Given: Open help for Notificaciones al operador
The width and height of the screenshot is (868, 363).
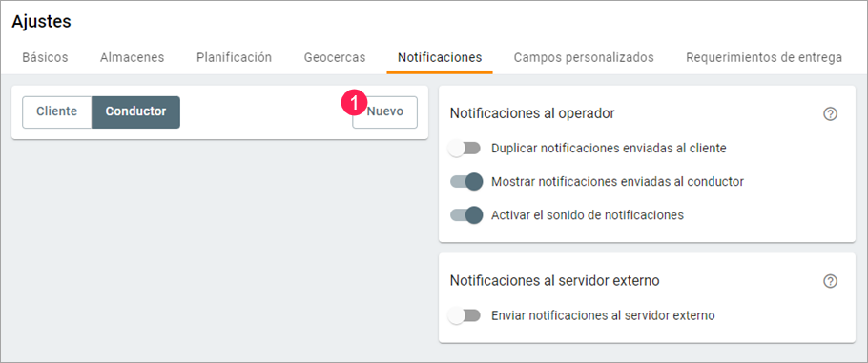Looking at the screenshot, I should tap(830, 114).
